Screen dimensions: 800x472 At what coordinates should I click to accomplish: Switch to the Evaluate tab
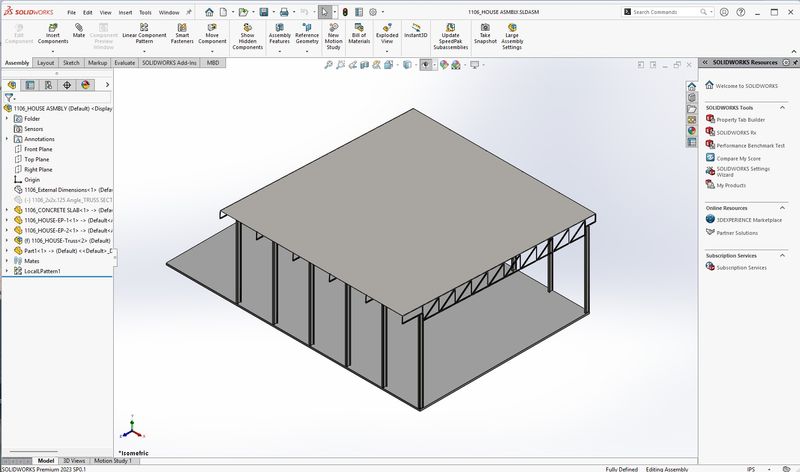(x=124, y=62)
